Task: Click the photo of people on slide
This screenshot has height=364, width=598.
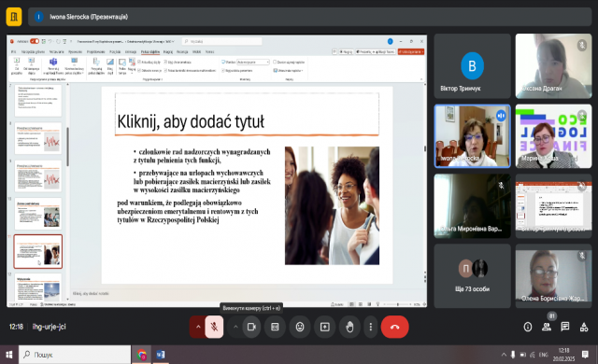Action: point(332,205)
